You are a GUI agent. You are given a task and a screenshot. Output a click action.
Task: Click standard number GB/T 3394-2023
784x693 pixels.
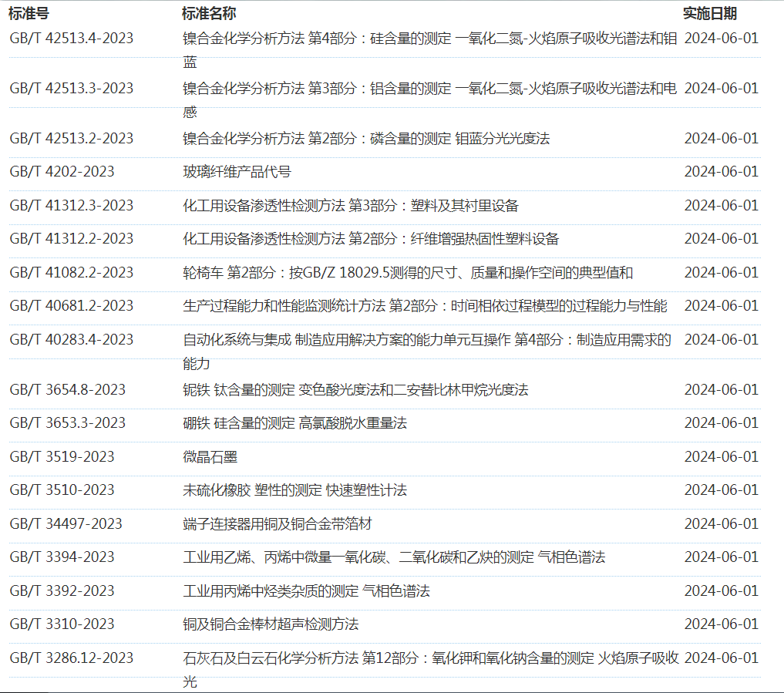click(x=62, y=557)
